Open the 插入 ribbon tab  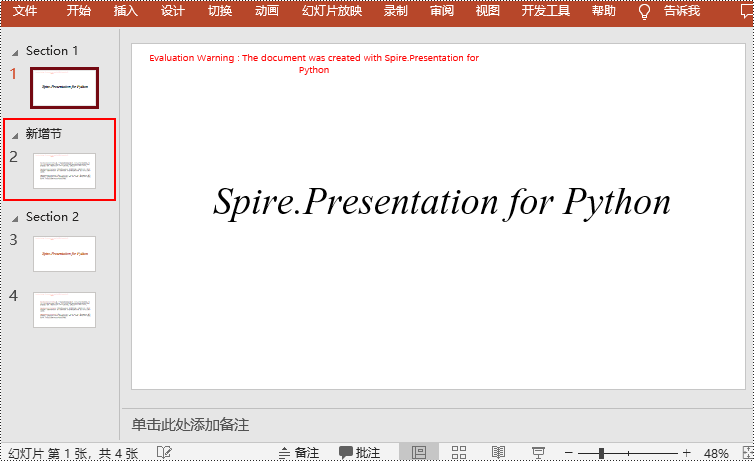126,11
